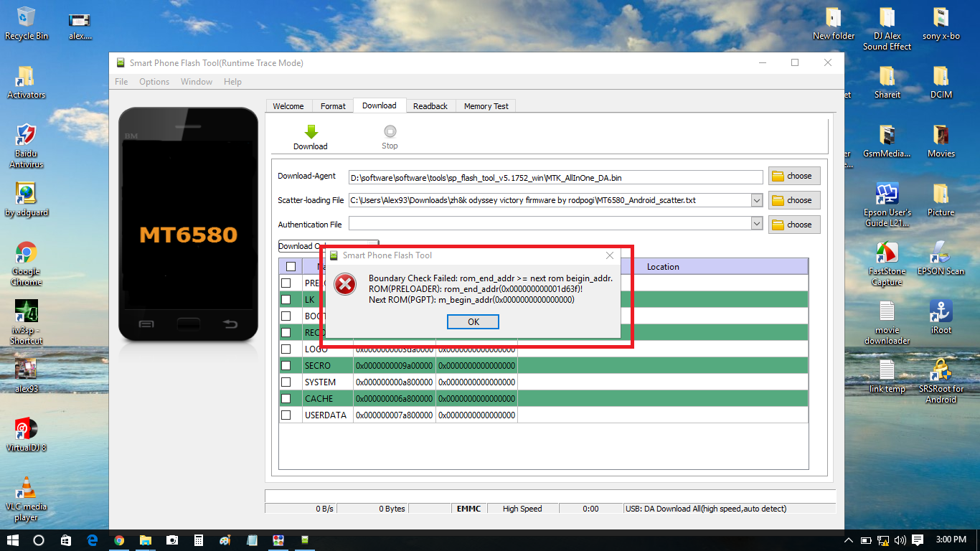The width and height of the screenshot is (980, 551).
Task: Open Microsoft Edge from taskbar
Action: 93,540
